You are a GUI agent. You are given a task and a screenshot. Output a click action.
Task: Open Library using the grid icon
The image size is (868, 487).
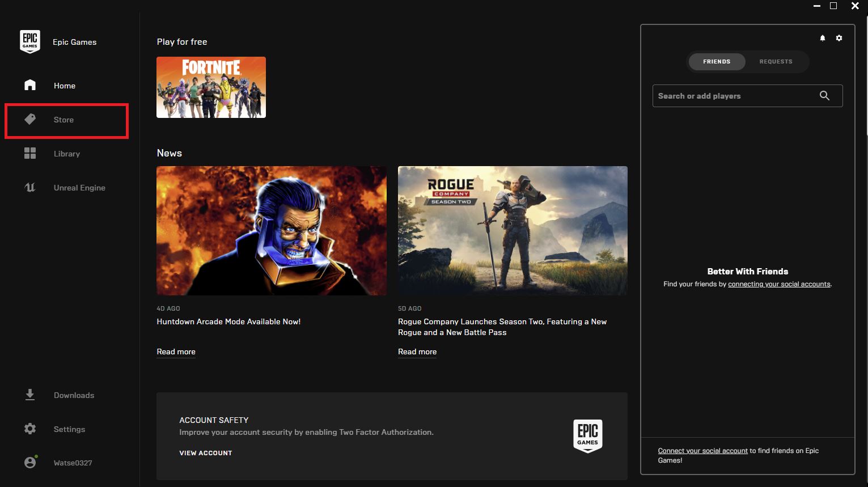[x=30, y=153]
